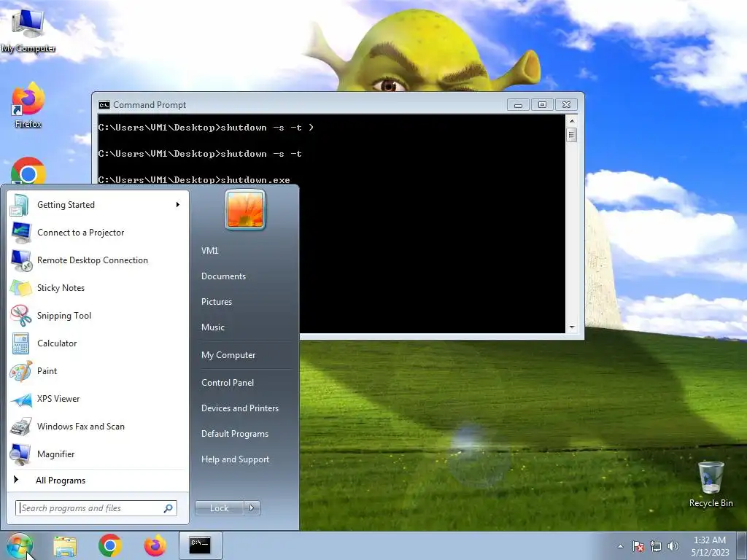Open Sticky Notes
The width and height of the screenshot is (747, 560).
coord(98,287)
